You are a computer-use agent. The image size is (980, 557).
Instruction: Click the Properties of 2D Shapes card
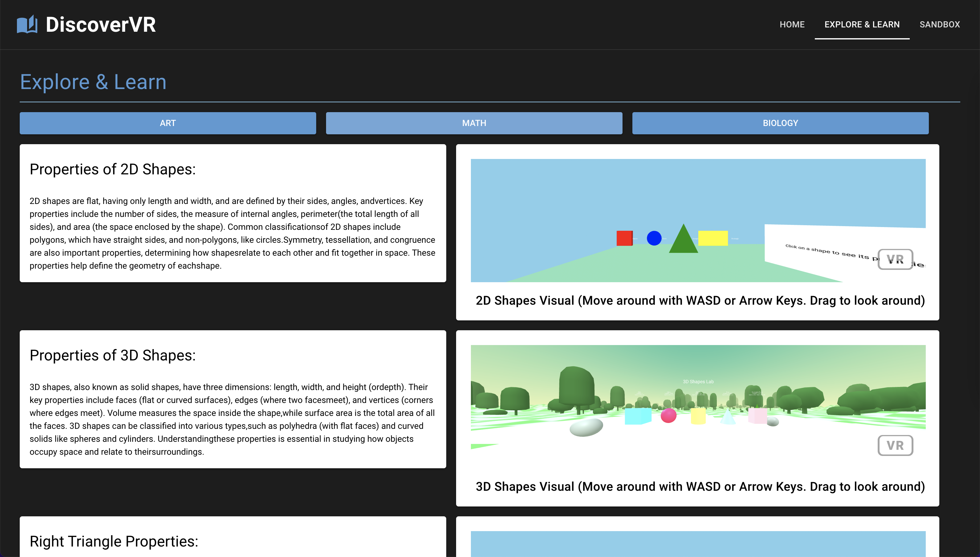[x=233, y=213]
